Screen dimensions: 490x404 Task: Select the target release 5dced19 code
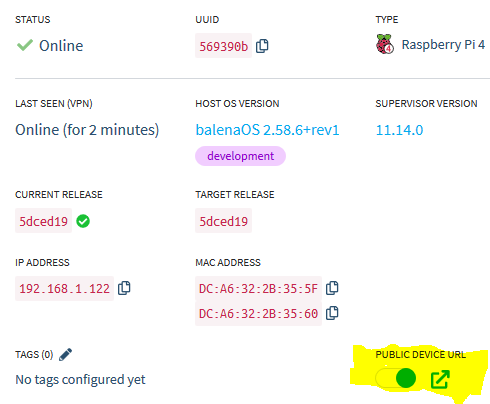(223, 221)
